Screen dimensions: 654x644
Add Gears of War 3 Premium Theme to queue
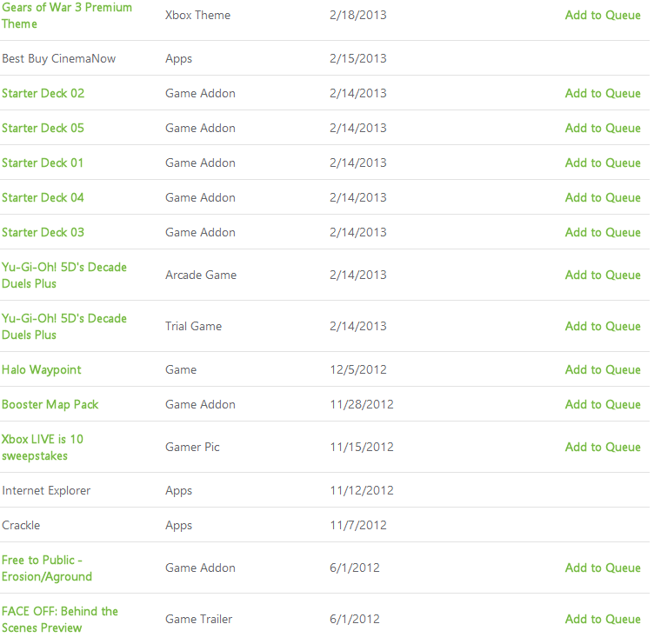[x=603, y=15]
